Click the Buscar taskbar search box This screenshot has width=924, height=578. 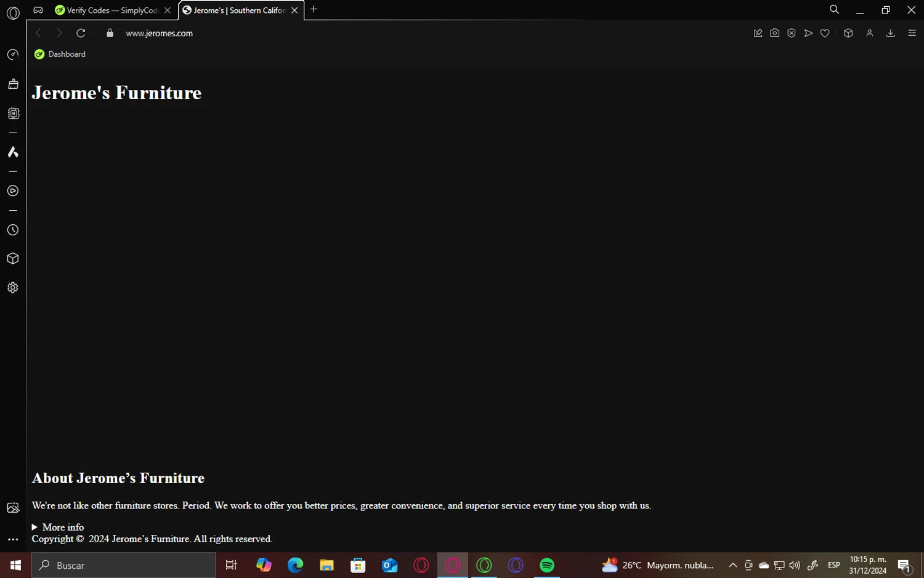coord(124,565)
